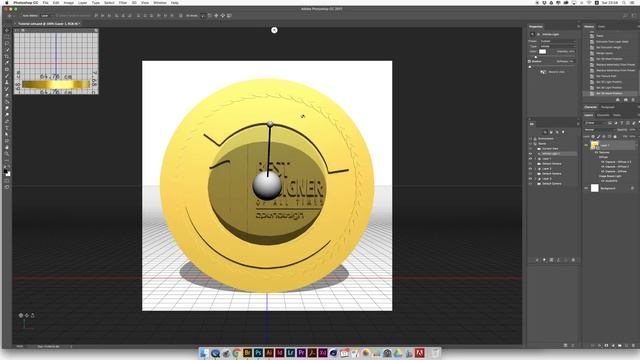Open the Window menu
This screenshot has height=360, width=640.
coord(160,3)
